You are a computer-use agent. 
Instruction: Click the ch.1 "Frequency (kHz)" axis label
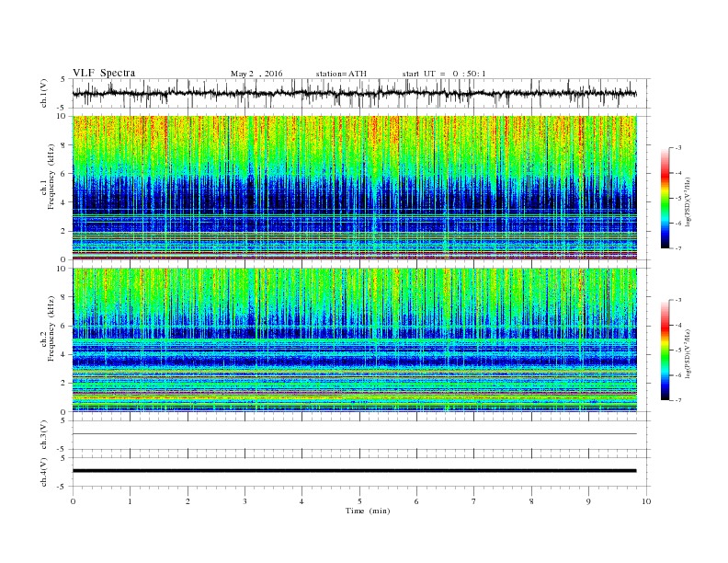(51, 177)
